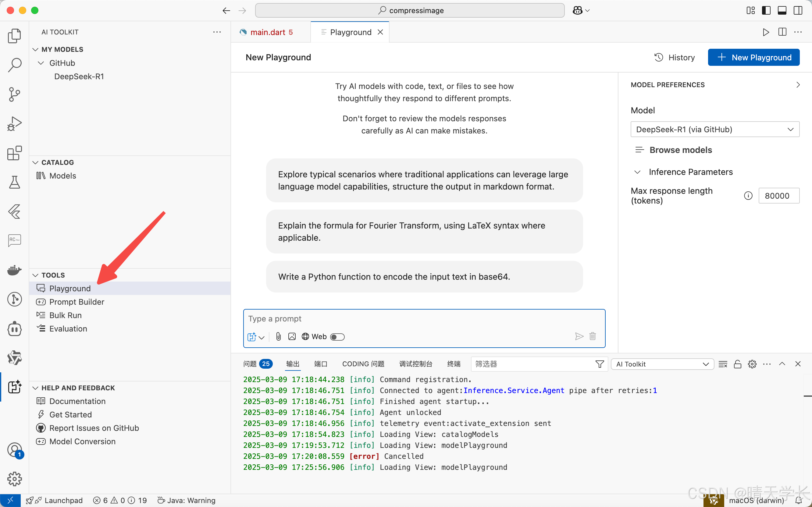Screen dimensions: 812x507
Task: Open Evaluation in Tools
Action: click(68, 329)
